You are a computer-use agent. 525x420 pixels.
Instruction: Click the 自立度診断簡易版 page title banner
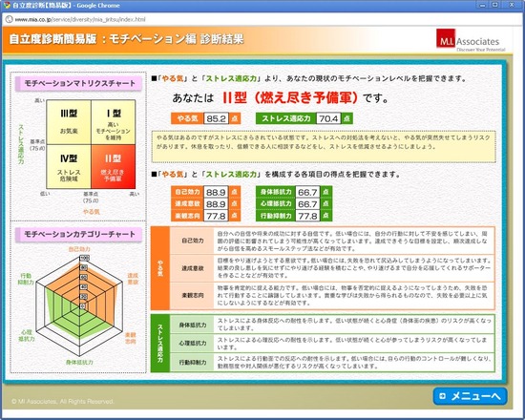(x=126, y=39)
